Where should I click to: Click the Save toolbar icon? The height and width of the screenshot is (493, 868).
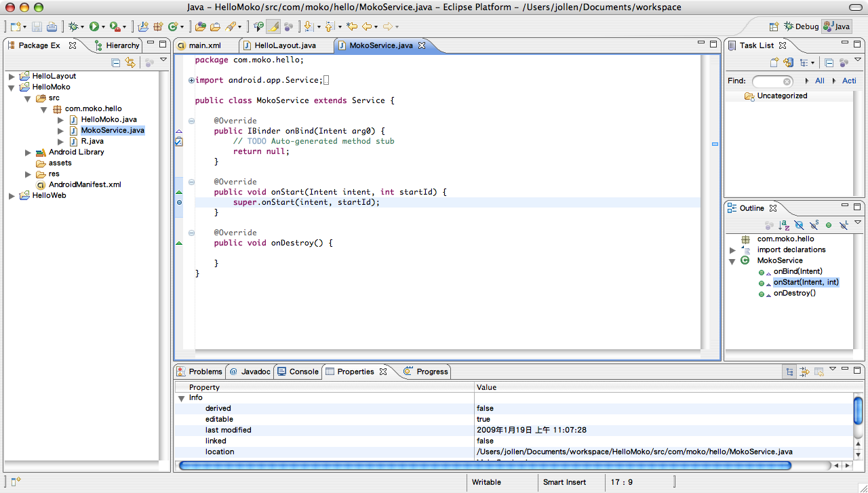37,26
